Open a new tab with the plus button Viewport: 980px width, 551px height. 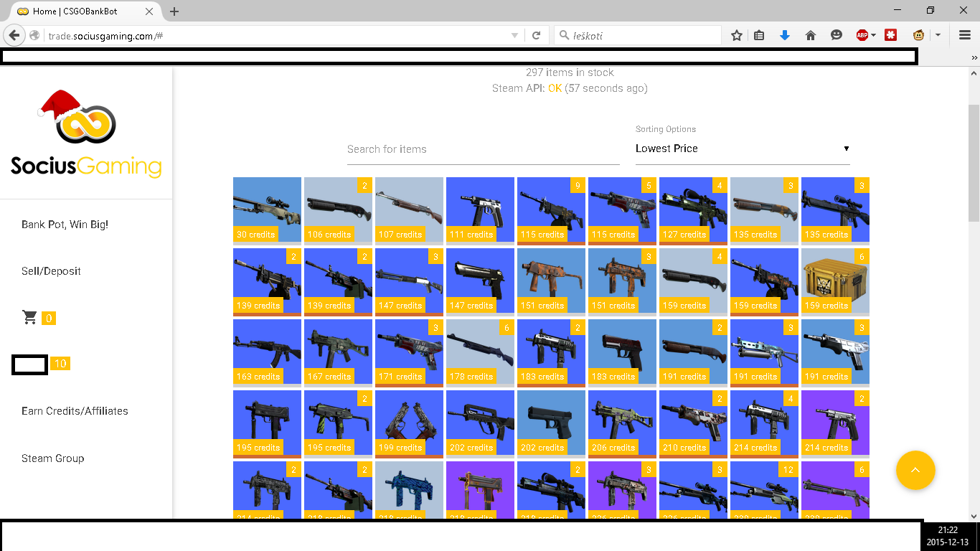tap(174, 11)
